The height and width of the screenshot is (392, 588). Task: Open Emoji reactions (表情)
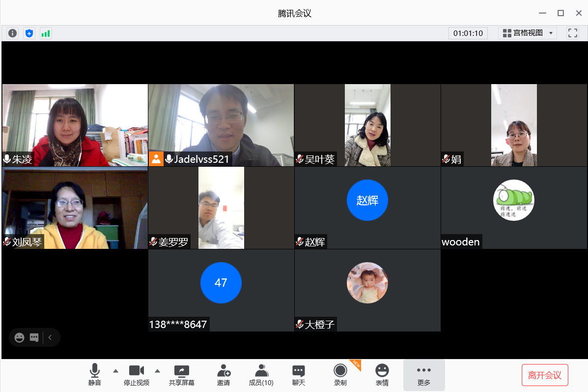382,375
